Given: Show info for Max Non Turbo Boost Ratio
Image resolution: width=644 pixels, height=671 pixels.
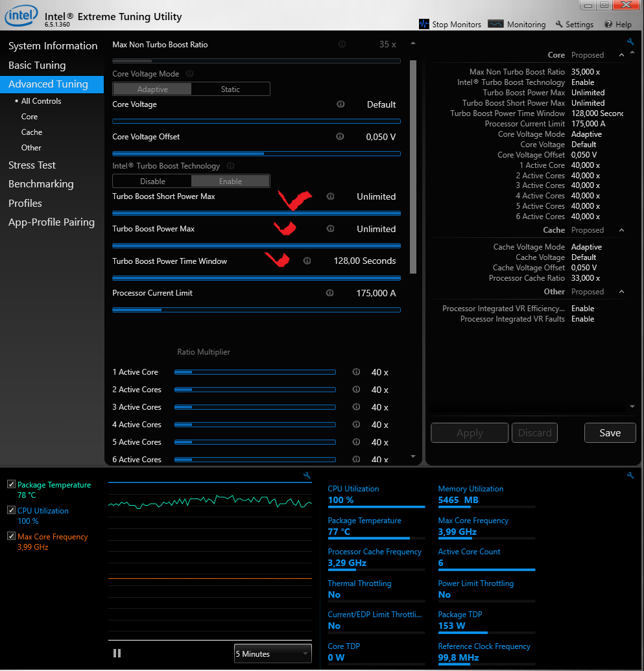Looking at the screenshot, I should (x=342, y=44).
